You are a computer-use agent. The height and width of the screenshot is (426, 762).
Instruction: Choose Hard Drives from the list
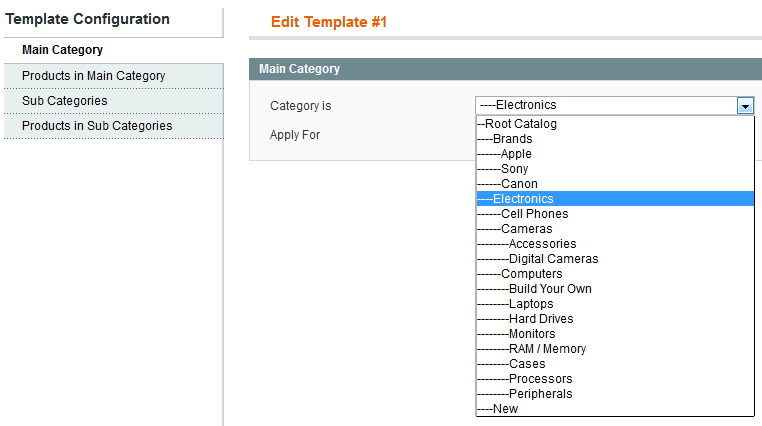tap(615, 319)
